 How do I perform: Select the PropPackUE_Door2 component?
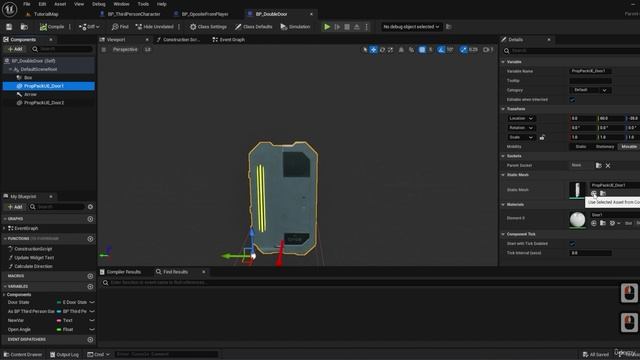coord(44,103)
